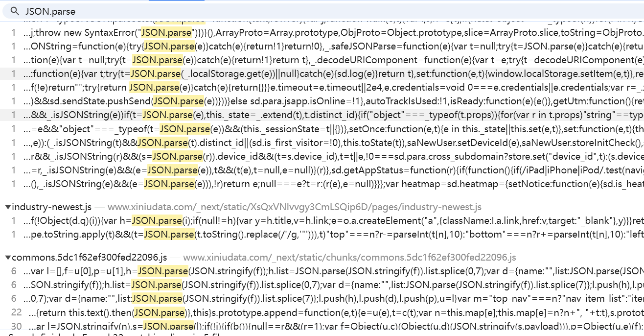644x336 pixels.
Task: Select the commons.5dc1f62ef300fed22096.js file name
Action: click(90, 257)
